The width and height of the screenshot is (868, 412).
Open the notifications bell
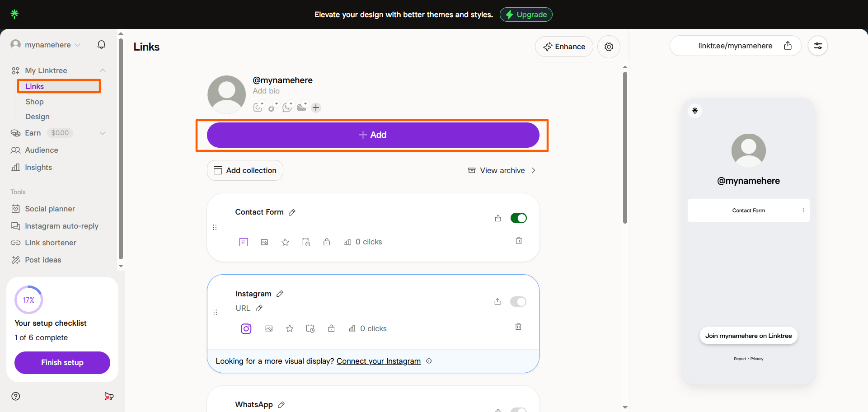(x=102, y=44)
